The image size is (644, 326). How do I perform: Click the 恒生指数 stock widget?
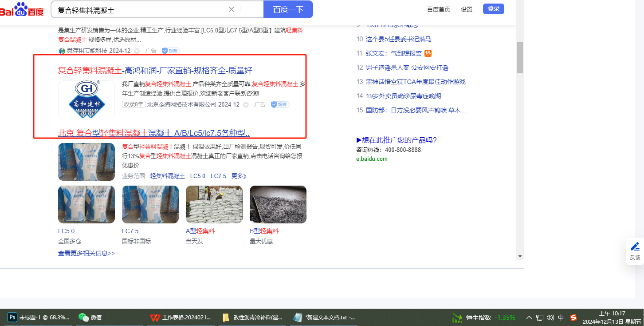click(x=484, y=318)
